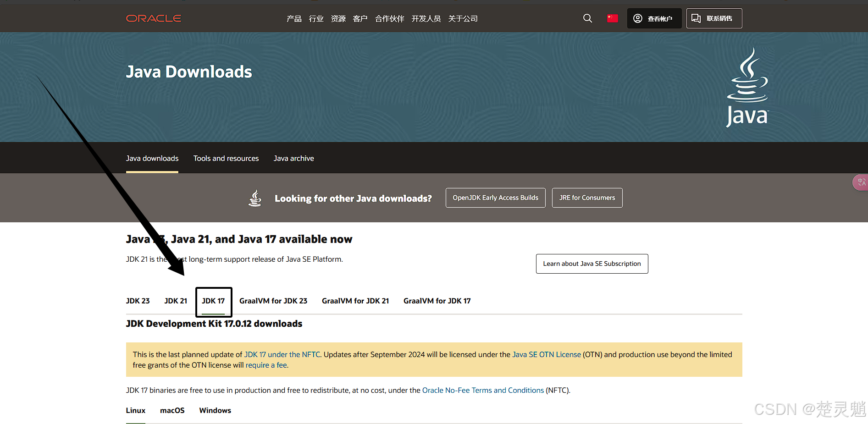Click the translate widget icon at right edge
Viewport: 868px width, 424px height.
[x=861, y=182]
